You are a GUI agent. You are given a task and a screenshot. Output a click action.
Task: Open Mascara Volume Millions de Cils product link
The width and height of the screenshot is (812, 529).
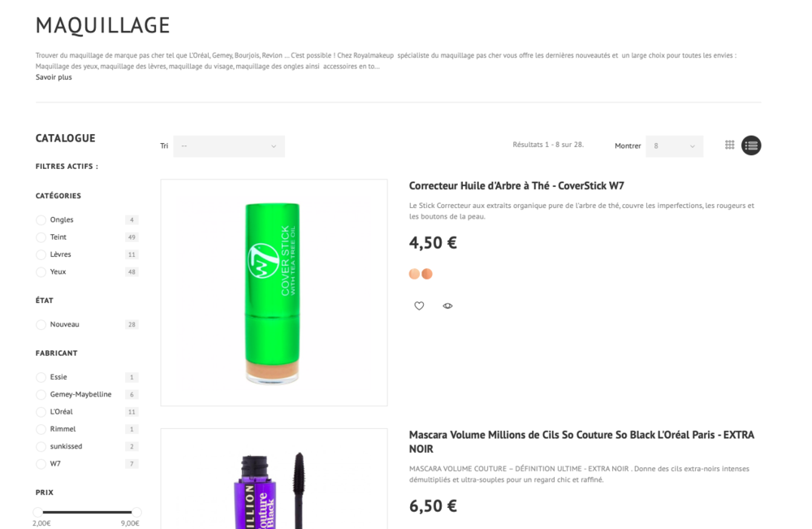(581, 441)
